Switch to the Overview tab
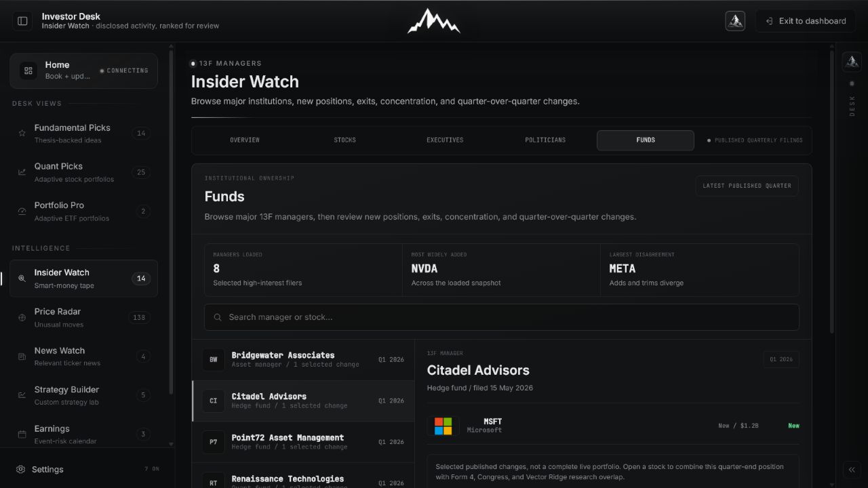The width and height of the screenshot is (868, 488). (x=245, y=140)
